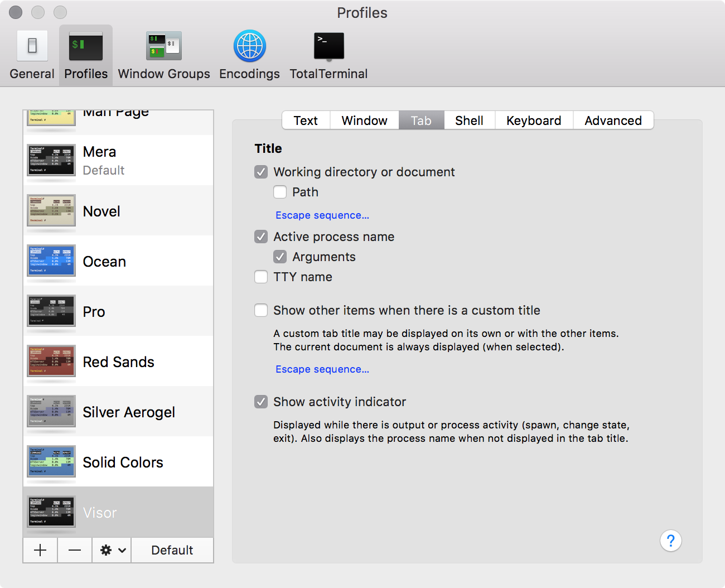Open the Encodings globe icon
This screenshot has width=725, height=588.
pyautogui.click(x=249, y=46)
